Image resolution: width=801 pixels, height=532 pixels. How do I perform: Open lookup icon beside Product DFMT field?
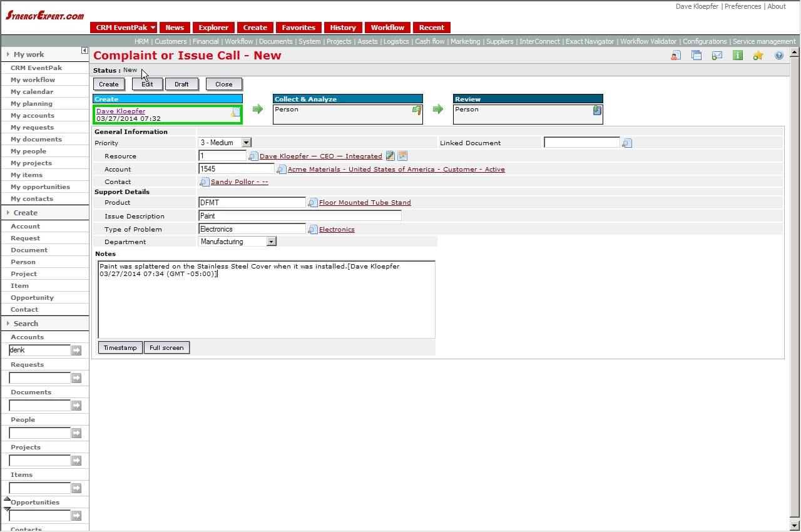[x=313, y=203]
